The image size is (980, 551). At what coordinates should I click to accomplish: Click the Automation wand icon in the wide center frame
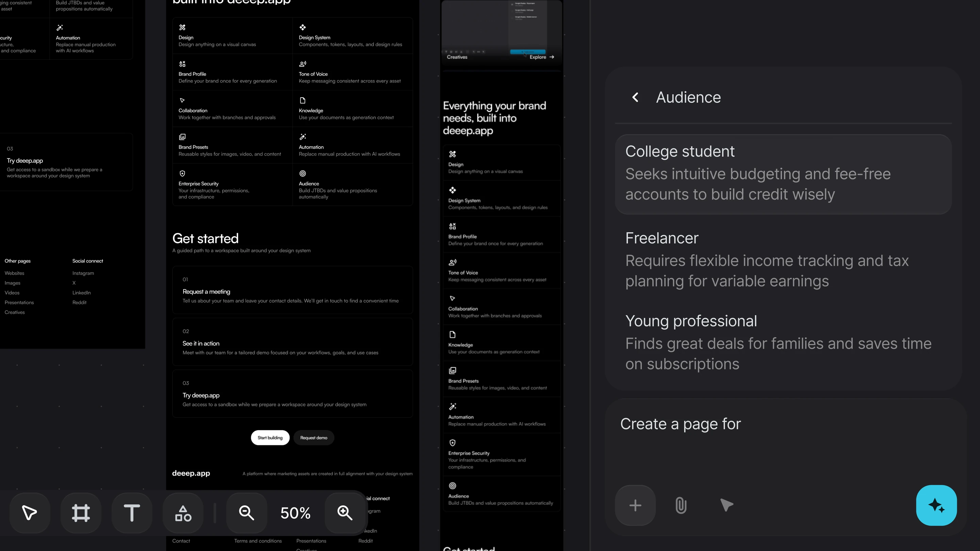point(303,137)
